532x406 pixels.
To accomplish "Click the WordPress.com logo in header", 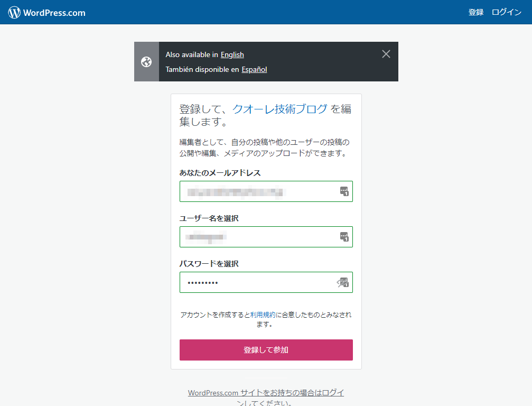I will [x=46, y=13].
